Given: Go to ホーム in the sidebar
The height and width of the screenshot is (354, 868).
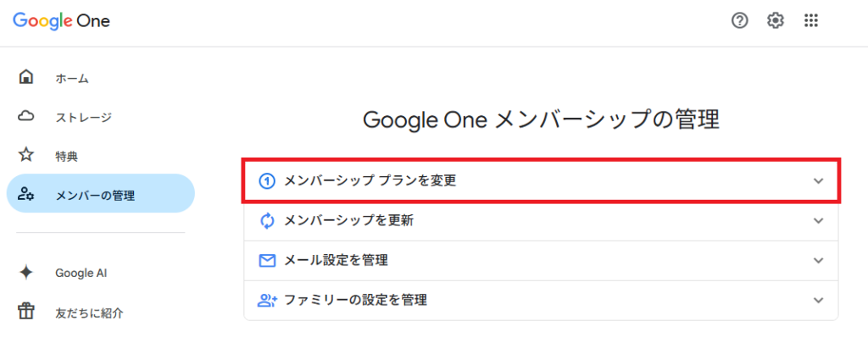Looking at the screenshot, I should click(x=72, y=79).
